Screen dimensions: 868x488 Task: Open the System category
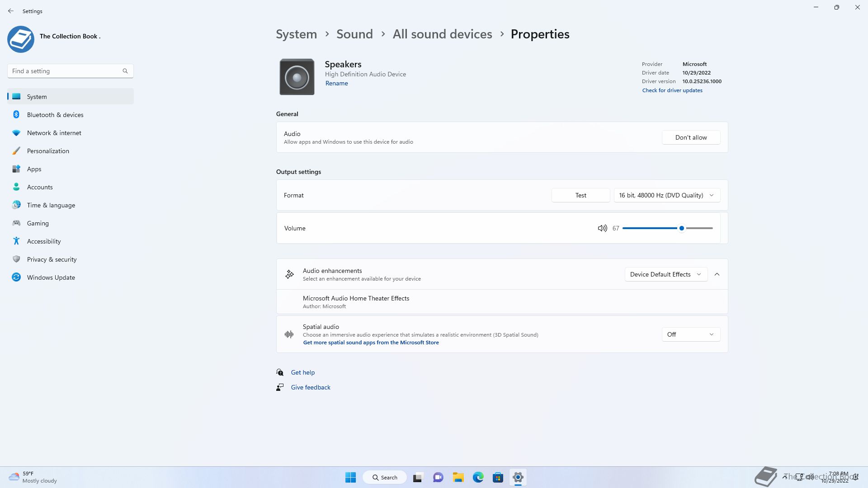pos(71,97)
